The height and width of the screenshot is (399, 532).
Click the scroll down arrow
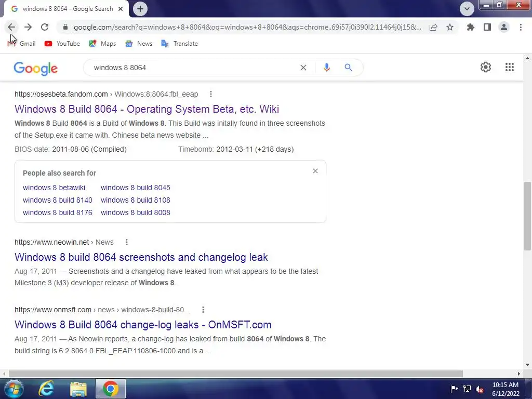(527, 365)
